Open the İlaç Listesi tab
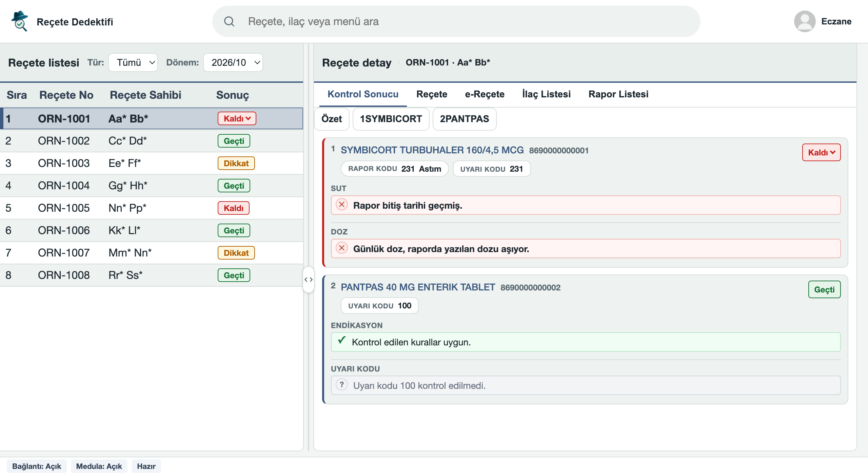 pyautogui.click(x=546, y=94)
